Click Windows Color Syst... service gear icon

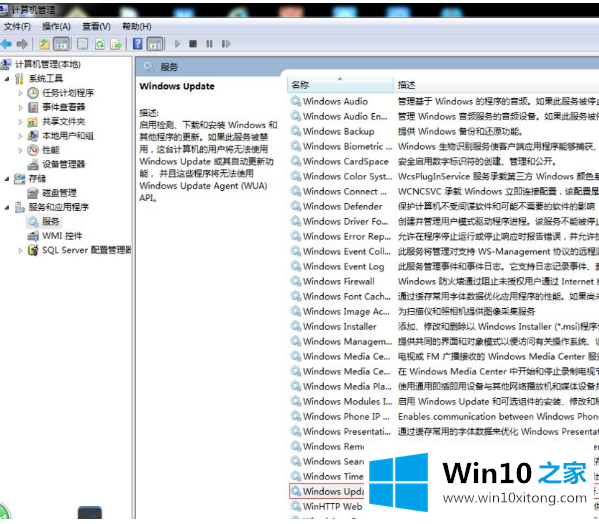[x=296, y=176]
